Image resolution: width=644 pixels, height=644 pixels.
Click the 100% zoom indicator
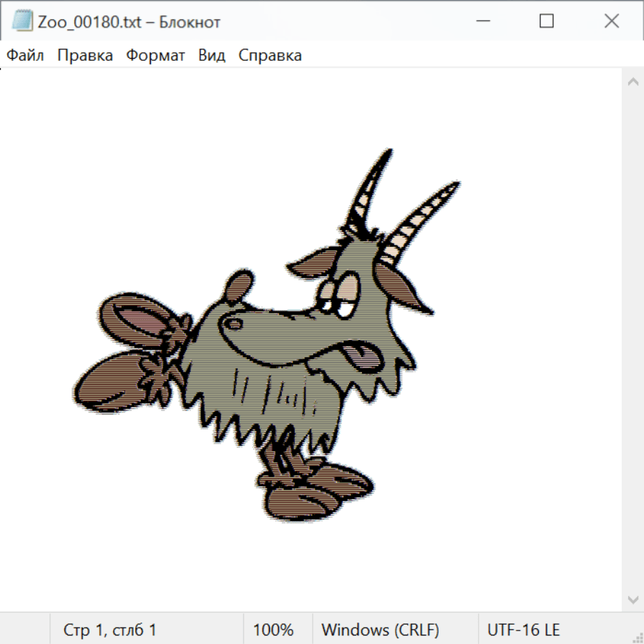pos(273,630)
